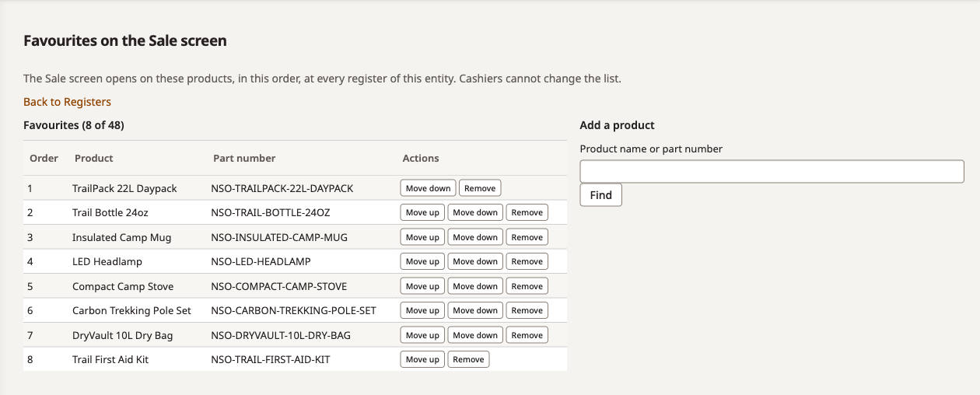980x395 pixels.
Task: Remove Trail Bottle 24oz
Action: pyautogui.click(x=527, y=212)
